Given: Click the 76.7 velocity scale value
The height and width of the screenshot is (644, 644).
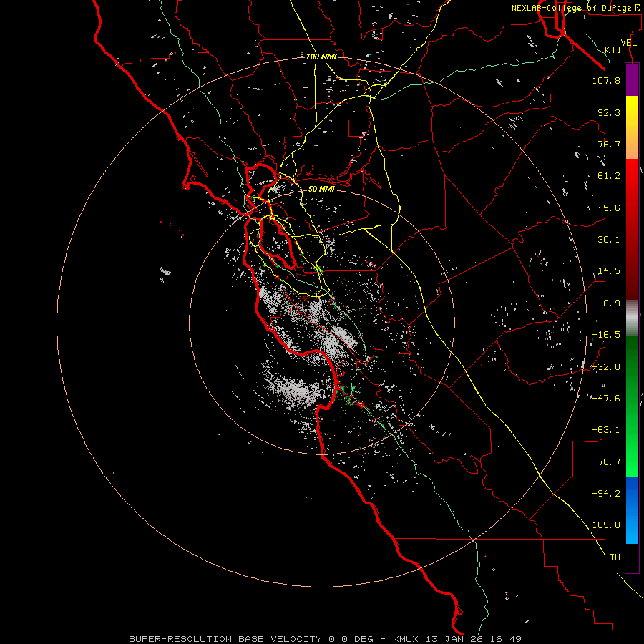Looking at the screenshot, I should click(x=609, y=144).
